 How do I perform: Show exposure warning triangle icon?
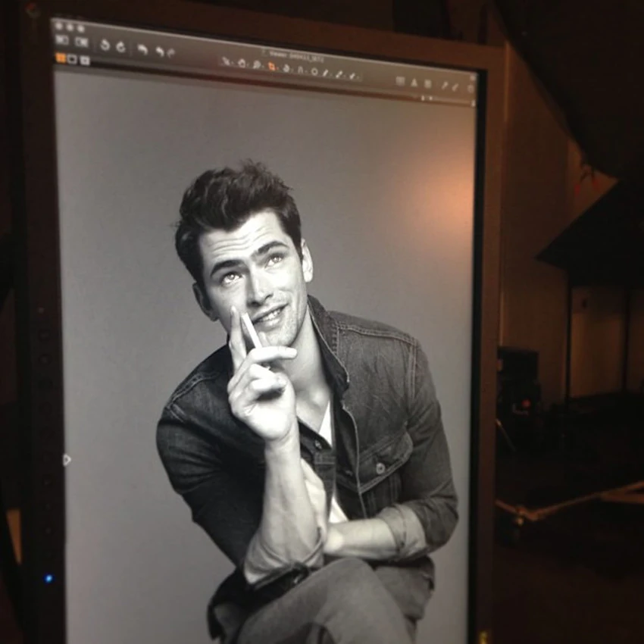coord(414,83)
